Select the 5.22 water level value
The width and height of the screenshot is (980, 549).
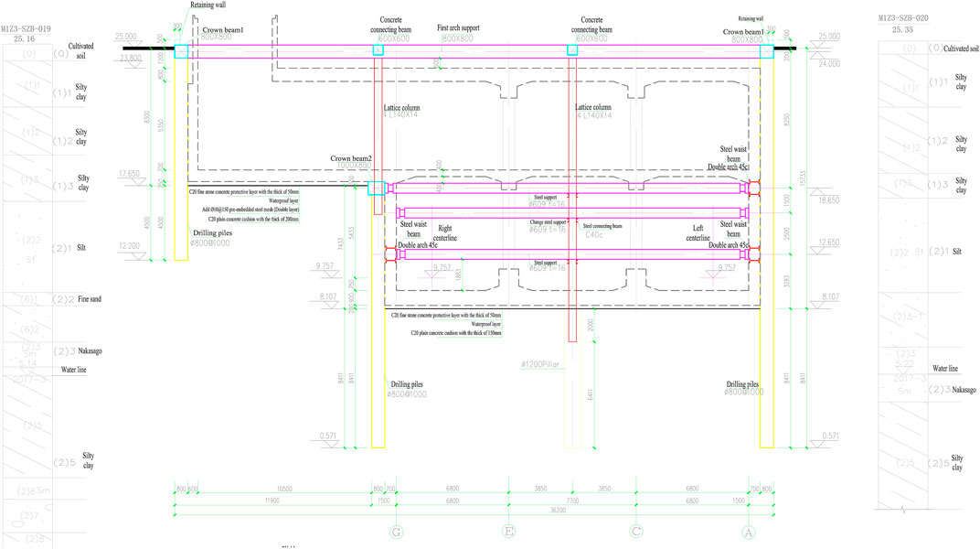903,363
